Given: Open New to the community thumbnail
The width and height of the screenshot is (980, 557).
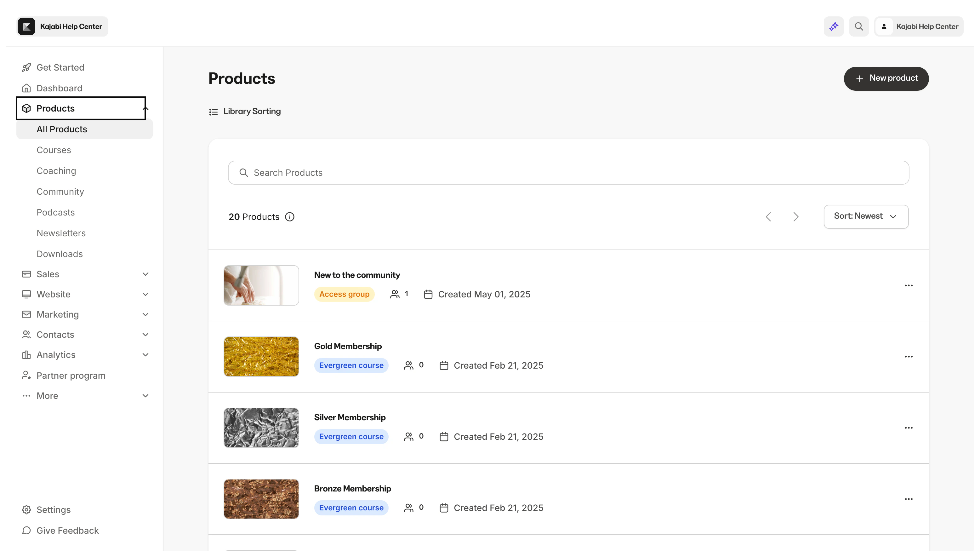Looking at the screenshot, I should point(261,285).
